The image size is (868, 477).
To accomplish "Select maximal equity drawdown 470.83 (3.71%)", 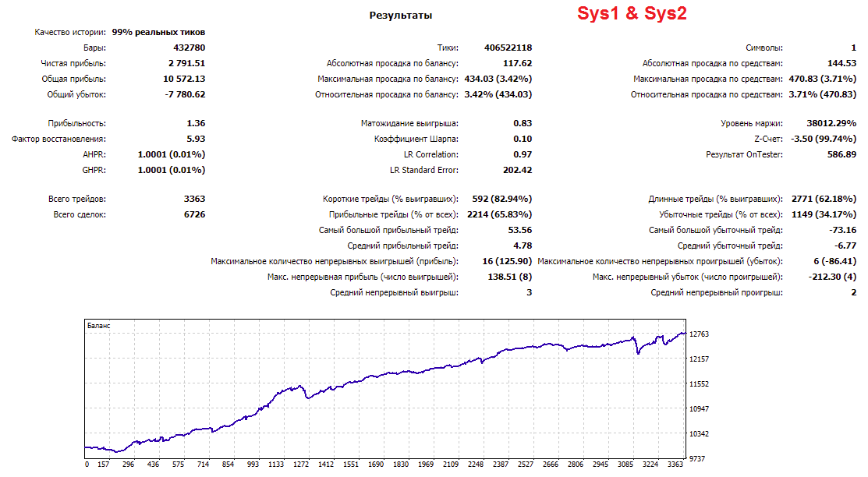I will 823,79.
